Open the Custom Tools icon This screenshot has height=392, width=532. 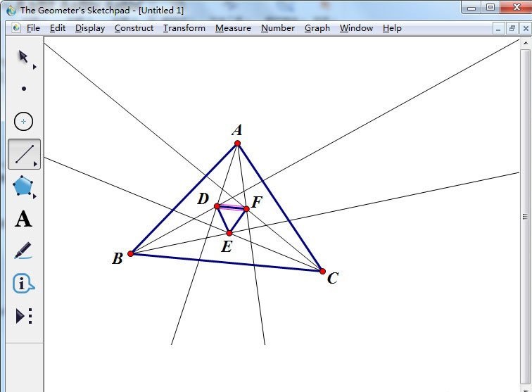24,316
